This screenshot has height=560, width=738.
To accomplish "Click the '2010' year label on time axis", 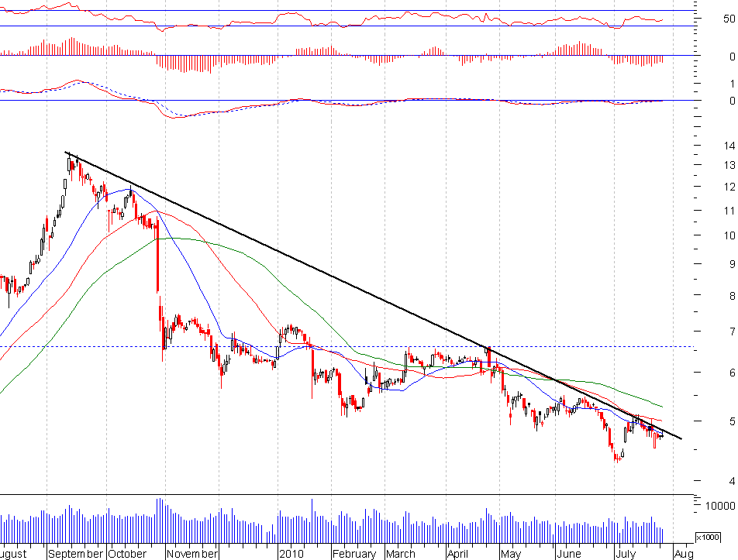I will coord(291,554).
